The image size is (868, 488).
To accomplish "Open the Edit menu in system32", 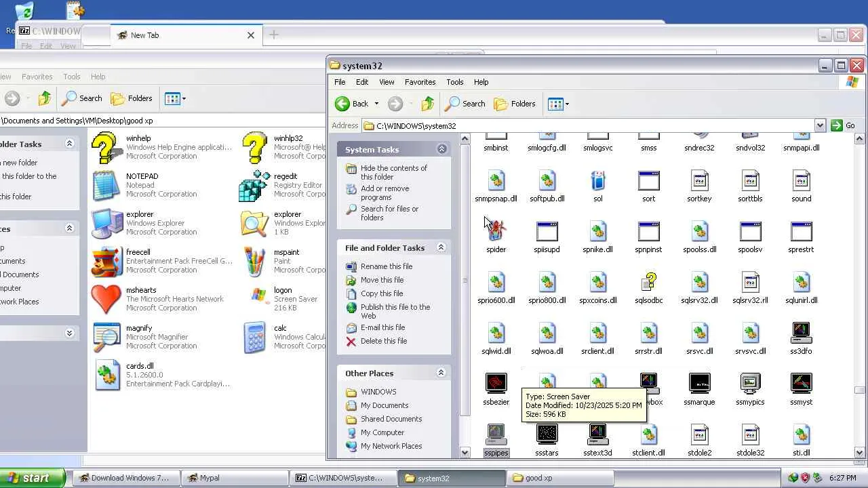I will [x=362, y=82].
